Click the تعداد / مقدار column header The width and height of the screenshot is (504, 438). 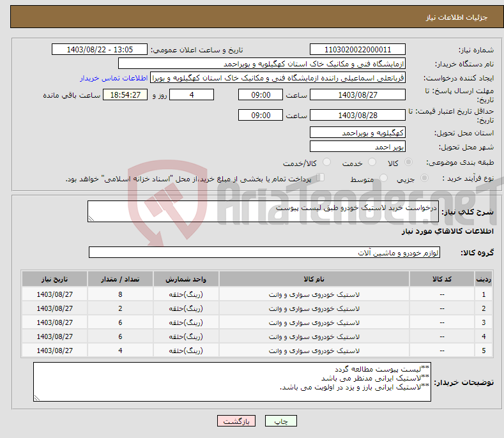click(x=120, y=279)
